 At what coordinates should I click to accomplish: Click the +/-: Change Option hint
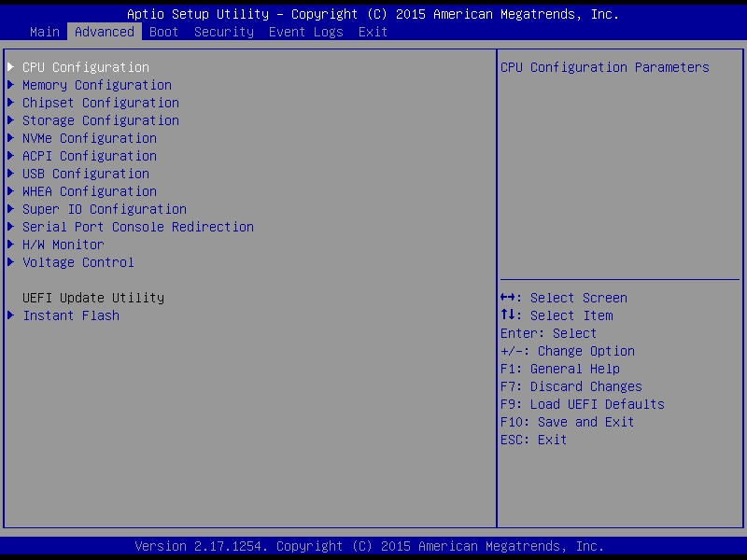pos(568,351)
